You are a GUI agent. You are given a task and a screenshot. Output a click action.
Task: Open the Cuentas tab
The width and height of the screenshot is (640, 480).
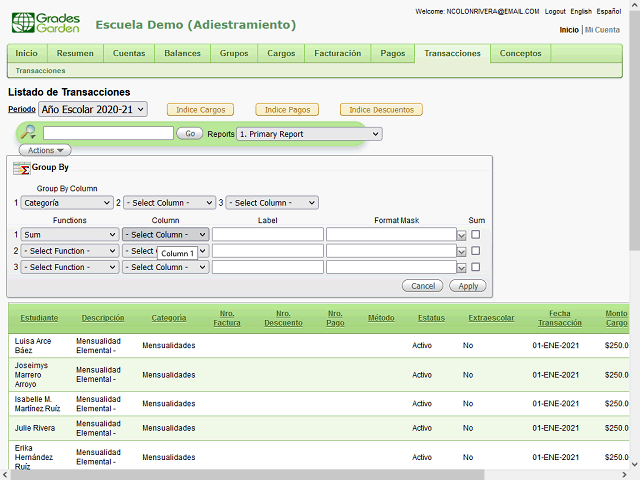point(129,53)
